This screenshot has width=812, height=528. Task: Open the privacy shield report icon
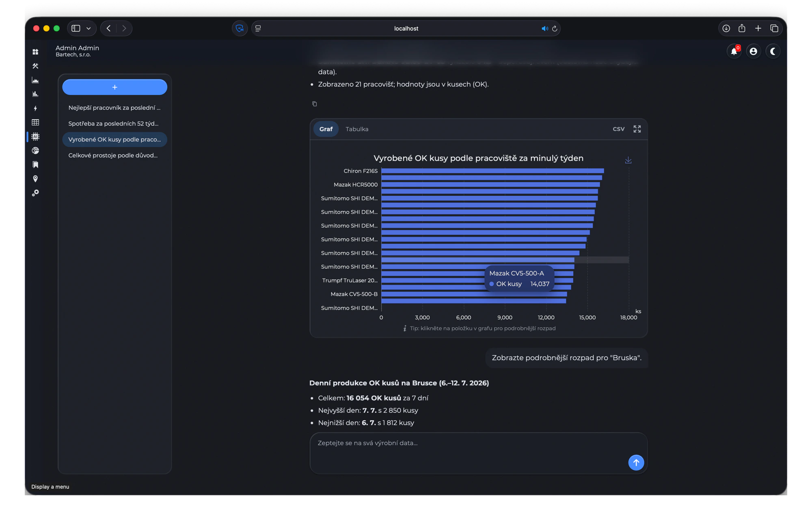(x=240, y=28)
